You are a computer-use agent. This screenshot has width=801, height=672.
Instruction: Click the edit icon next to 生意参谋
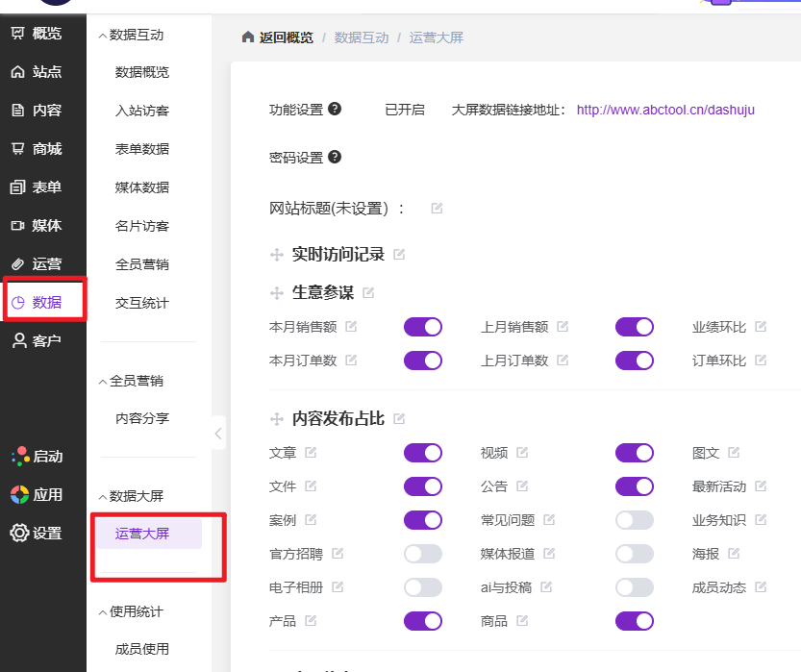pos(368,292)
